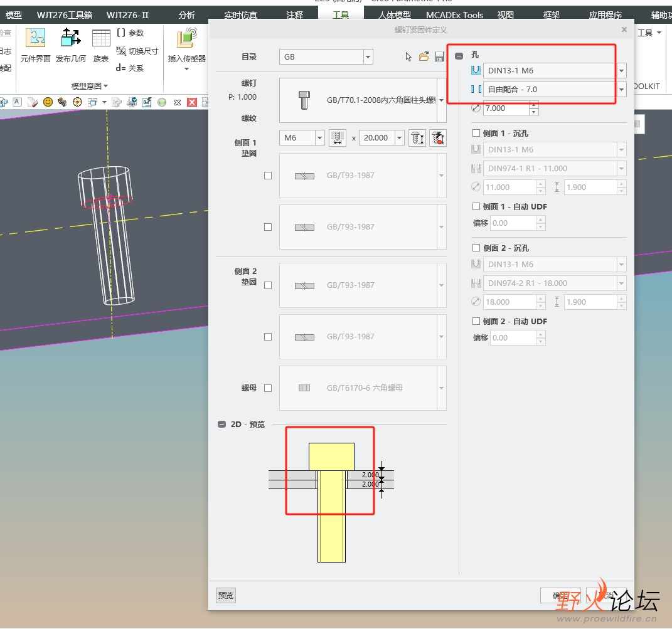Launch the 发布几何 publish geometry tool

(71, 45)
